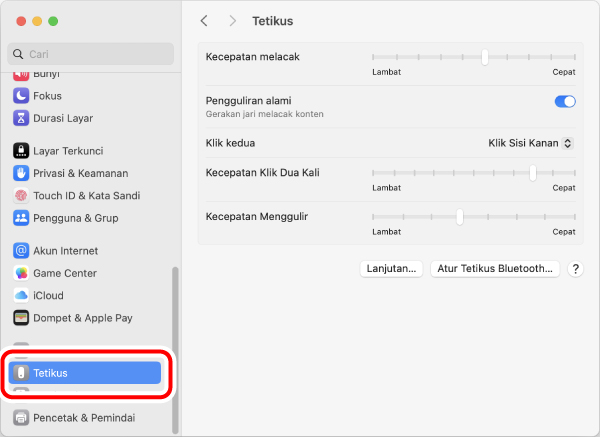600x437 pixels.
Task: Open Privasi & Keamanan hand icon
Action: pos(21,173)
